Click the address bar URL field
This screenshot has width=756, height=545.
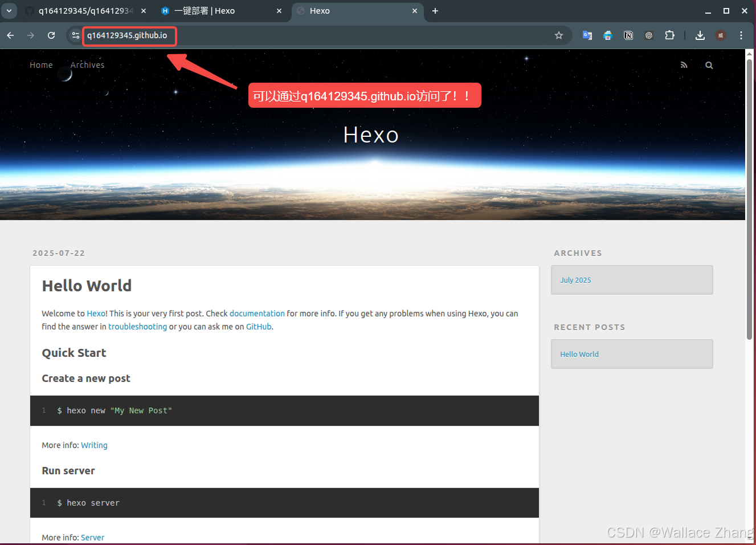[319, 35]
